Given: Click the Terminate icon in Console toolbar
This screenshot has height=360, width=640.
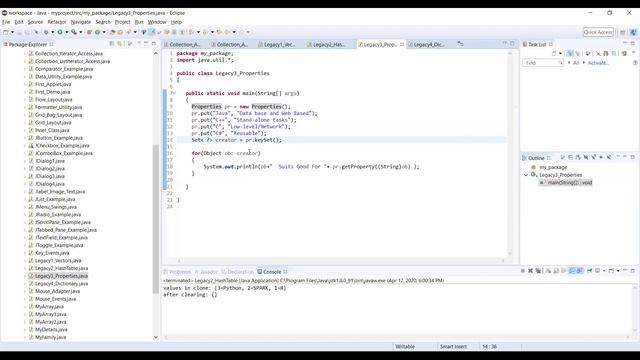Looking at the screenshot, I should click(522, 271).
